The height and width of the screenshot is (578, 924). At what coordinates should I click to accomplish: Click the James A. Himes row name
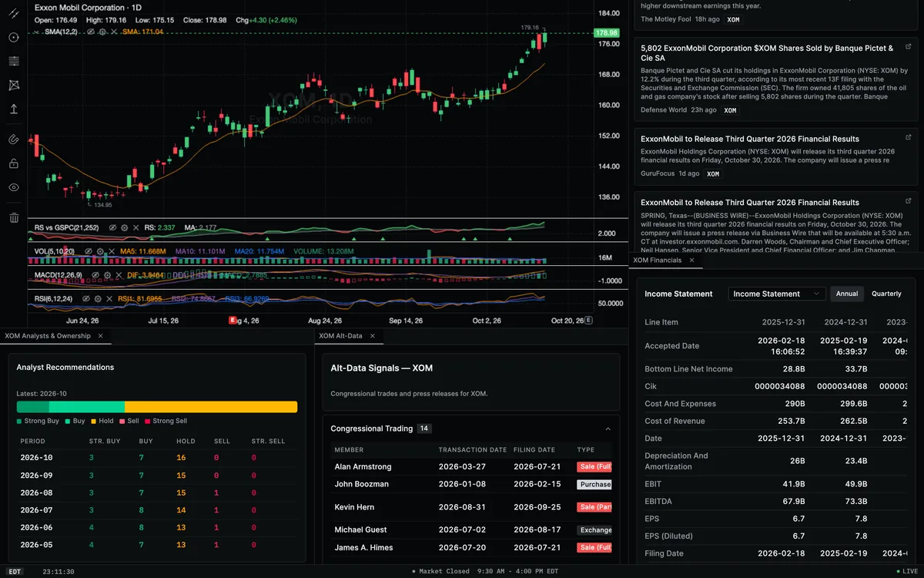coord(363,547)
